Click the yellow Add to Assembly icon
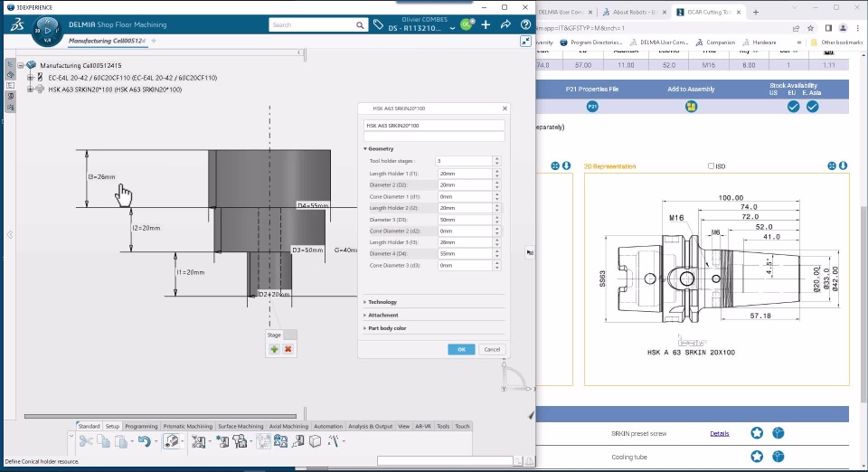Viewport: 868px width, 472px height. pos(691,107)
